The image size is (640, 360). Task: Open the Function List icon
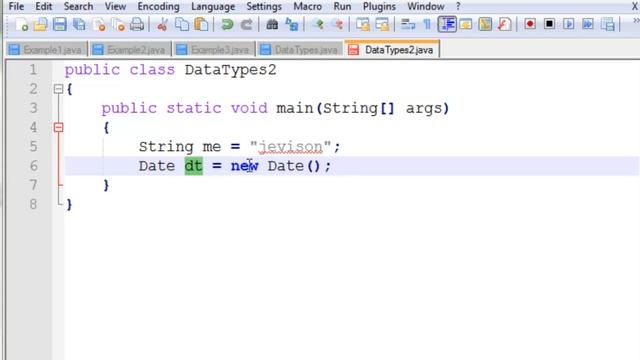coord(505,25)
